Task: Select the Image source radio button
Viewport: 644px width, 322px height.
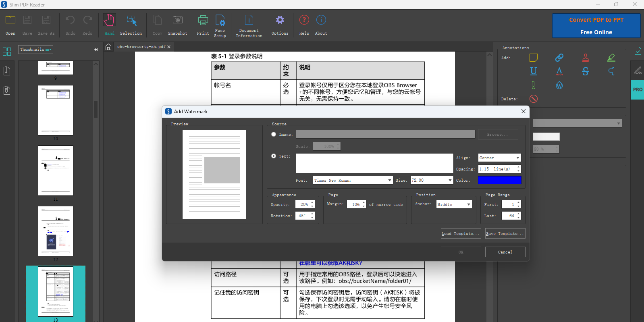Action: click(274, 134)
